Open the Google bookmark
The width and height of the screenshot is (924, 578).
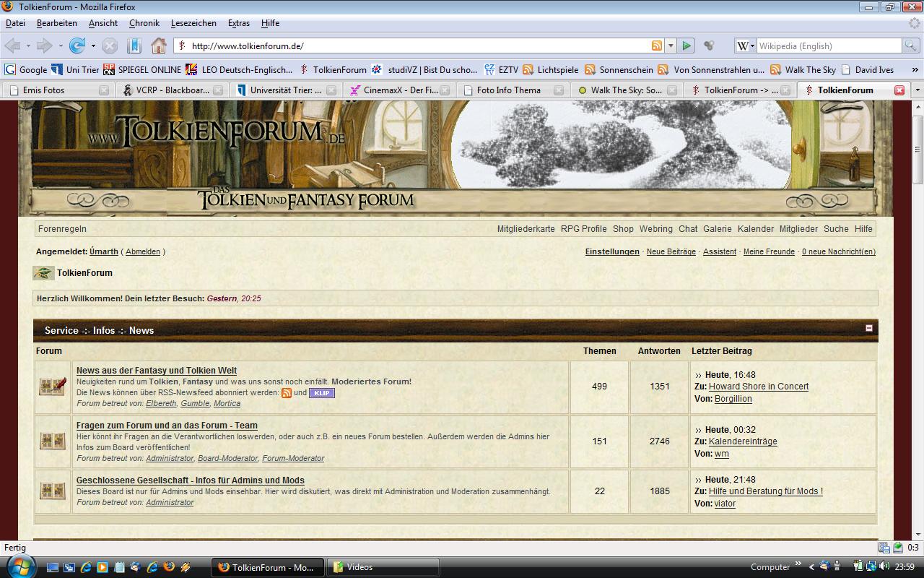(26, 70)
